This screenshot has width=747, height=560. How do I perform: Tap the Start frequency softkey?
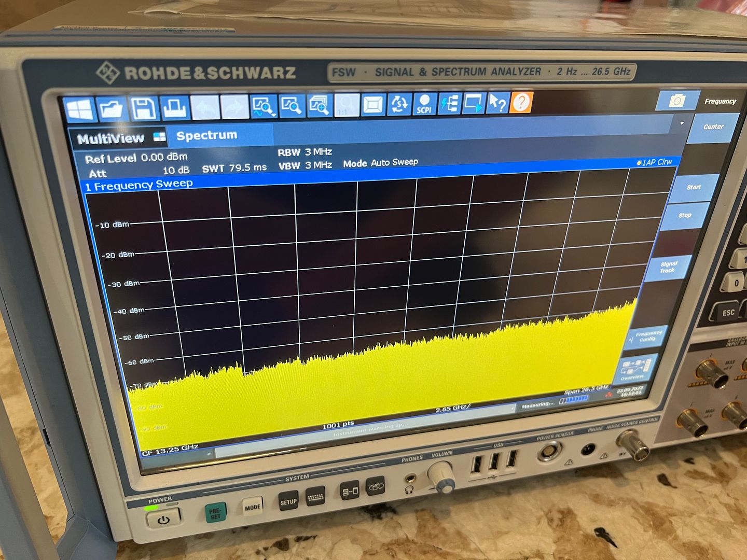(694, 188)
